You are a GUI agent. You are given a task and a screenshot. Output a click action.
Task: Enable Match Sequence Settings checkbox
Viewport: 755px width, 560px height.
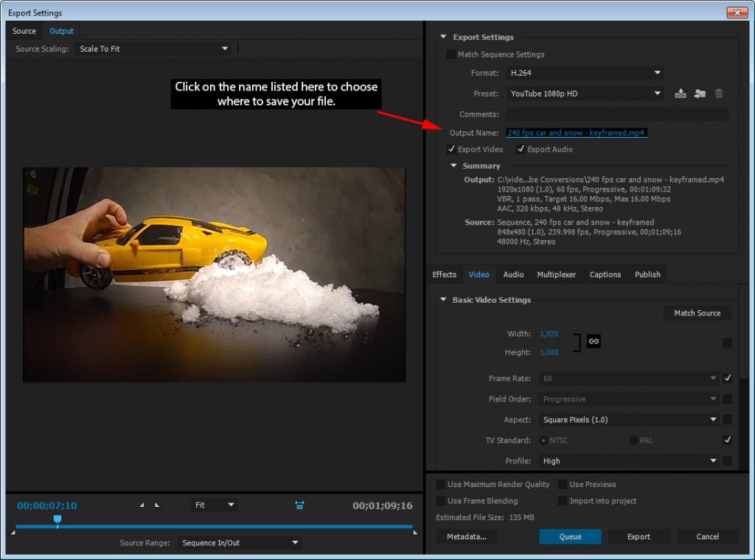coord(450,55)
